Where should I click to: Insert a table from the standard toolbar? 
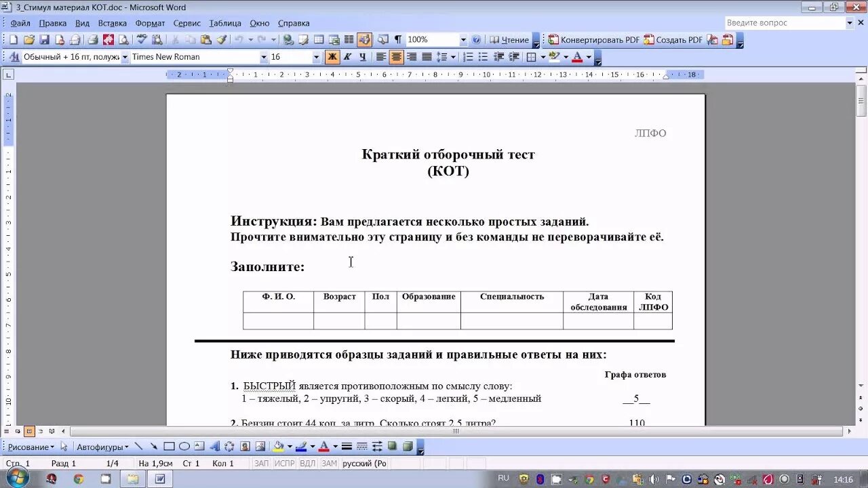[318, 40]
